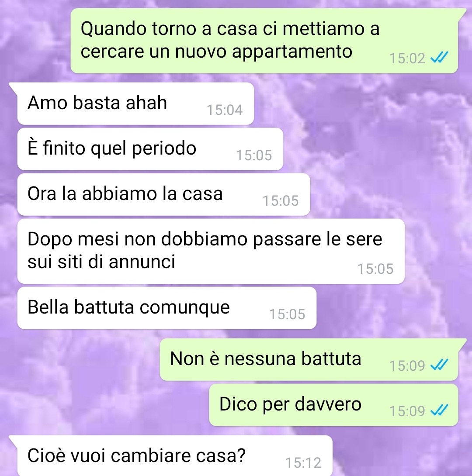Tap the 'È finito quel periodo' message
The height and width of the screenshot is (476, 472).
coord(150,149)
